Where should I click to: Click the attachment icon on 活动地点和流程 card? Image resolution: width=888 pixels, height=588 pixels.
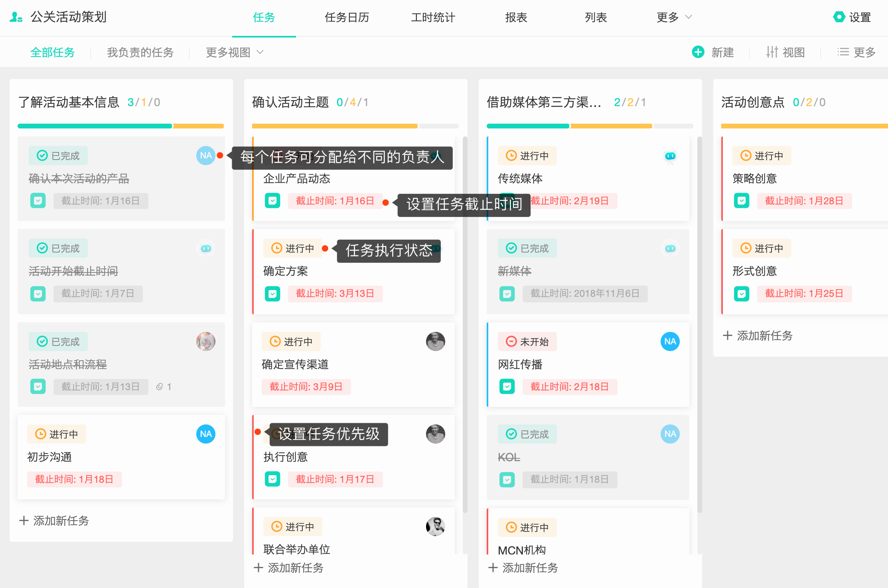click(160, 387)
